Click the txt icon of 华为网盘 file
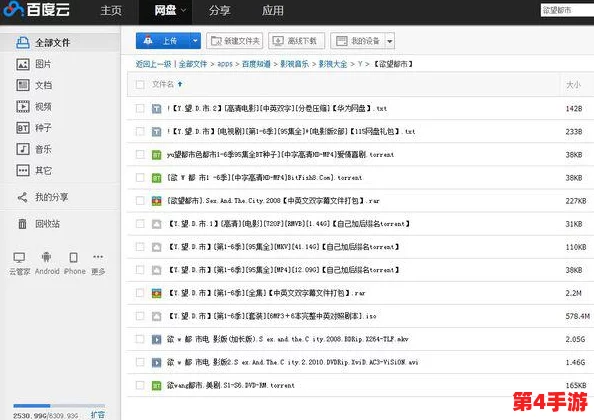The height and width of the screenshot is (420, 594). pos(156,109)
